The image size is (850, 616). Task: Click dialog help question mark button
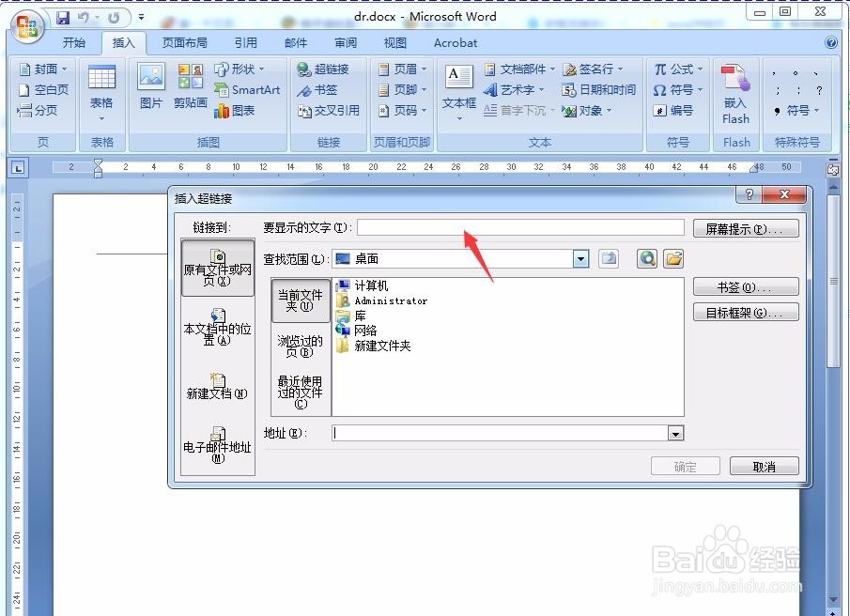click(x=750, y=194)
